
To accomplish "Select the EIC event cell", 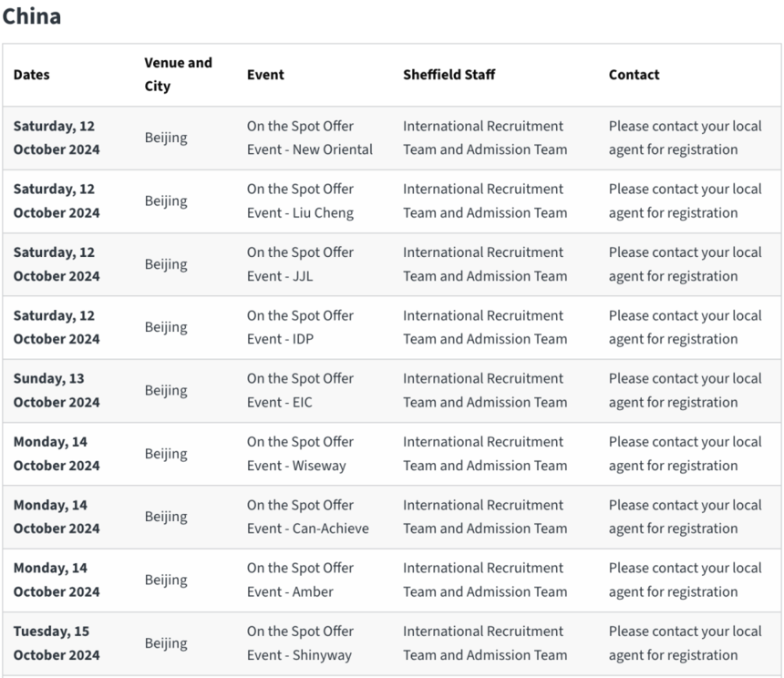I will pyautogui.click(x=300, y=390).
